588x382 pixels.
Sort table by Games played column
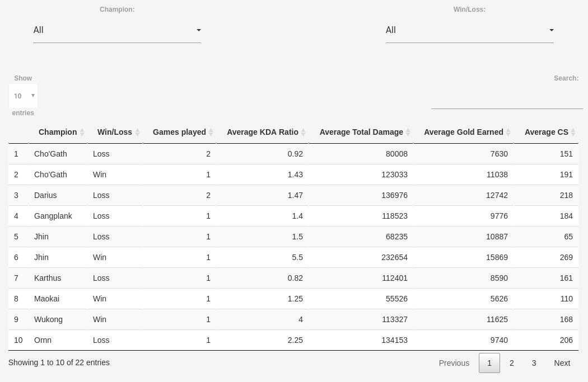(179, 132)
